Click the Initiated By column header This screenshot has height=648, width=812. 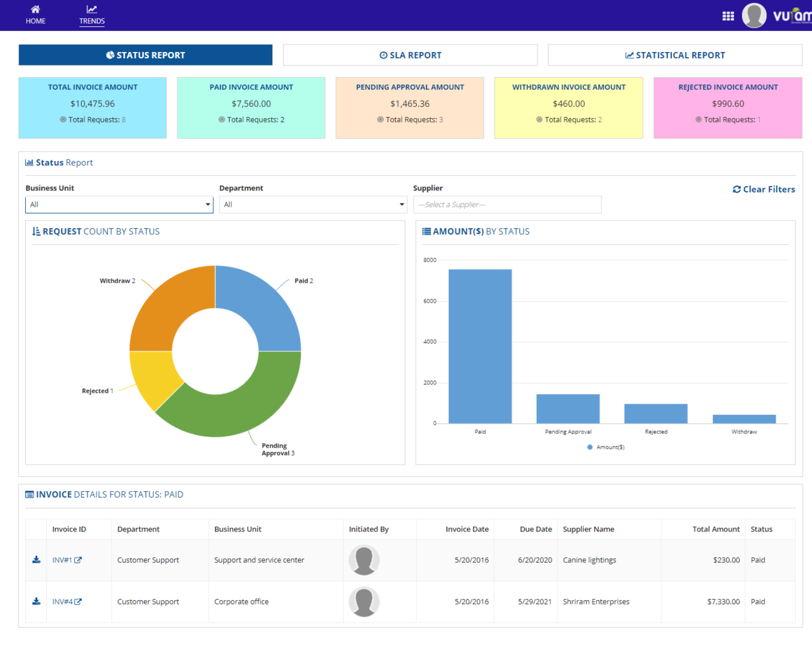coord(369,529)
